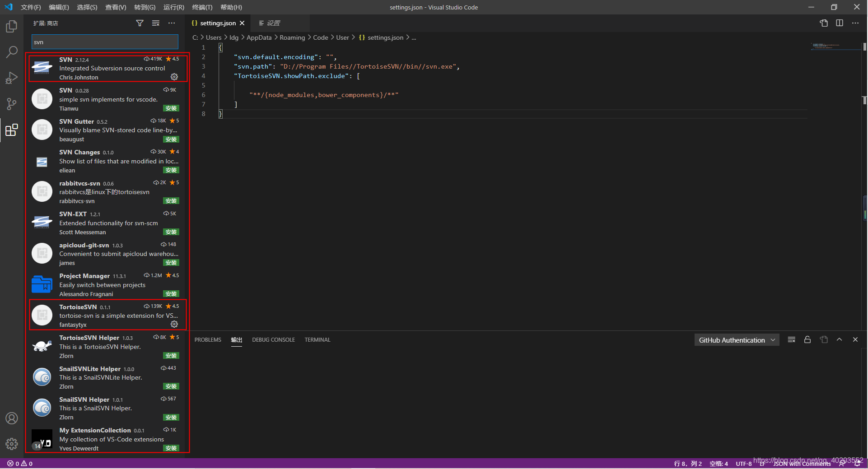Select the Run and Debug icon
Screen dimensions: 868x469
[x=11, y=78]
